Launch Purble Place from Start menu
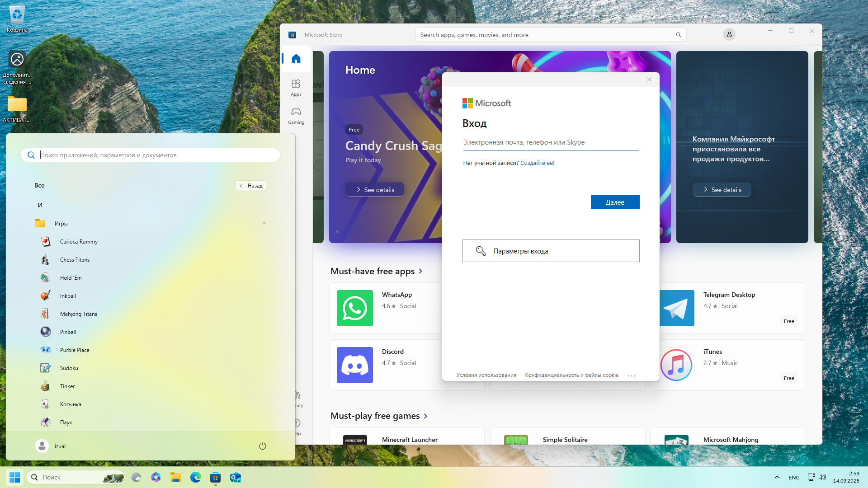Screen dimensions: 868x488 [x=151, y=350]
